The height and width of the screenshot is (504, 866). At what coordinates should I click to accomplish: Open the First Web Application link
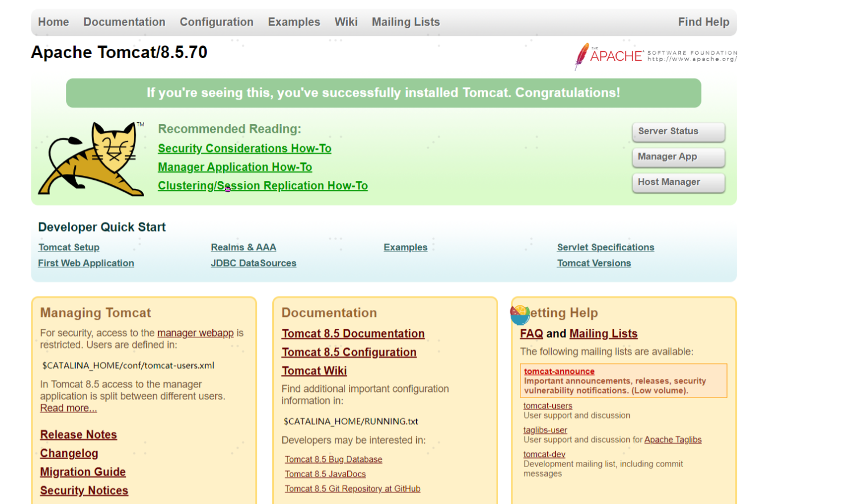(86, 263)
